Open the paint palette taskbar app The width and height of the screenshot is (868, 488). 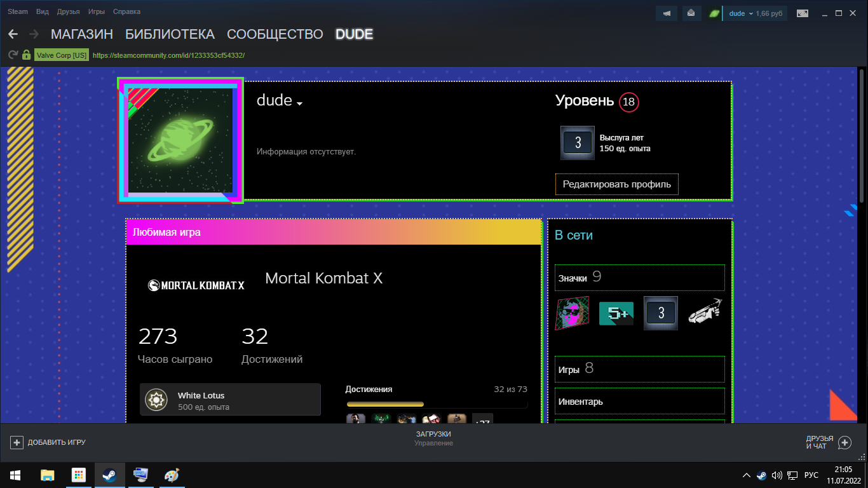point(172,475)
